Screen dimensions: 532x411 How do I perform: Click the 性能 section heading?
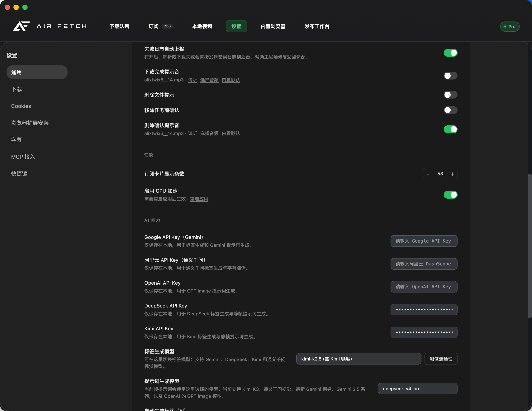[x=149, y=155]
